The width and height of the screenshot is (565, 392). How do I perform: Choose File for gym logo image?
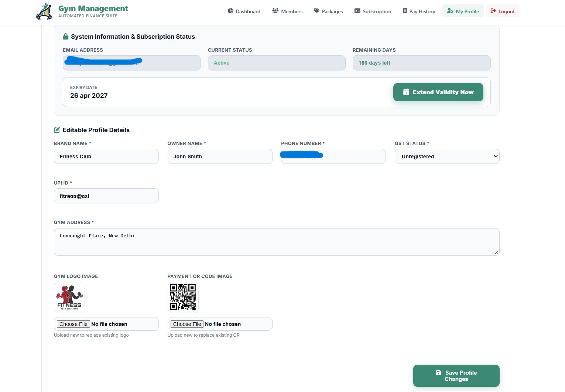[73, 324]
